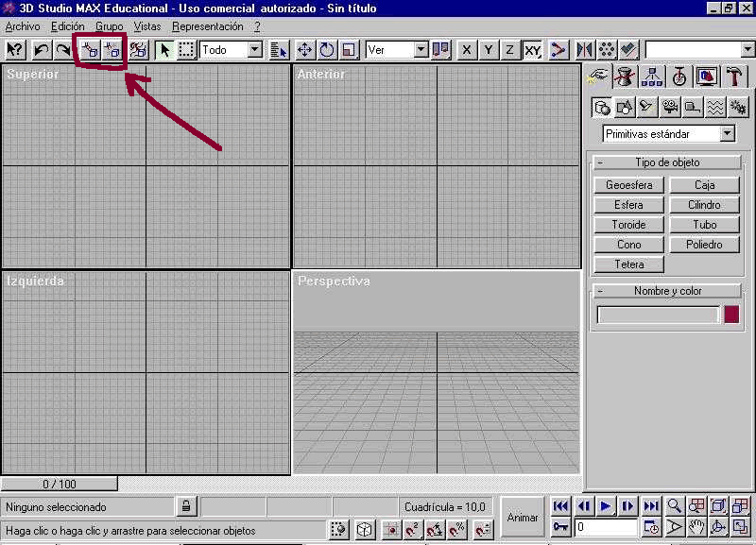Image resolution: width=756 pixels, height=545 pixels.
Task: Click the 0 / 100 time slider
Action: point(59,484)
